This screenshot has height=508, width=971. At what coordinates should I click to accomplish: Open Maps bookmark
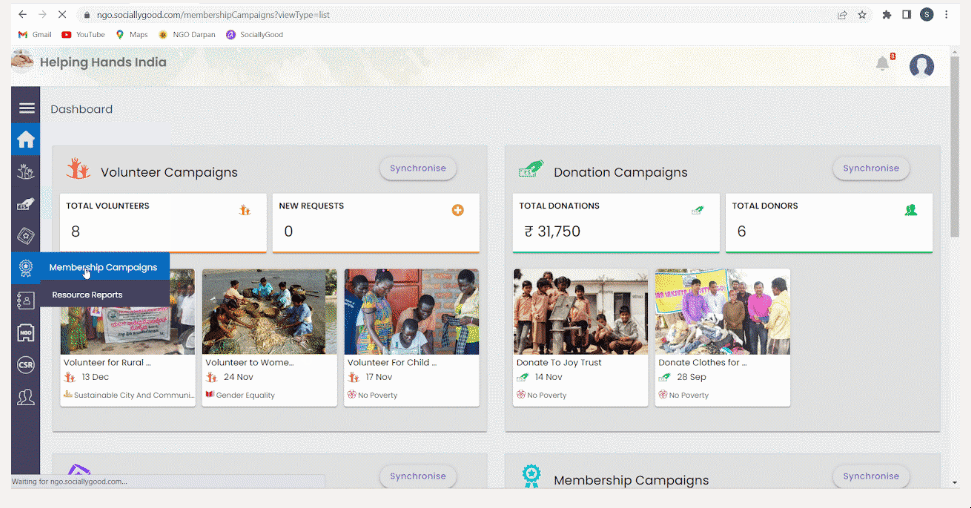pos(132,35)
